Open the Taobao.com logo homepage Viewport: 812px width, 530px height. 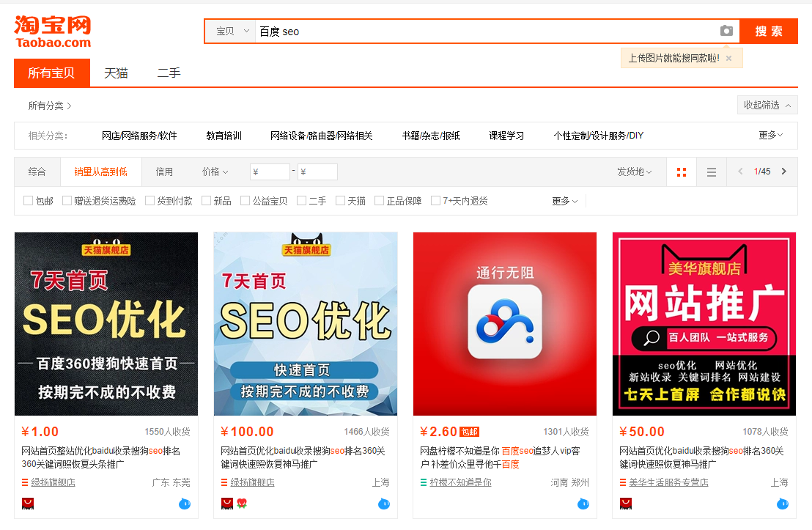pos(53,32)
